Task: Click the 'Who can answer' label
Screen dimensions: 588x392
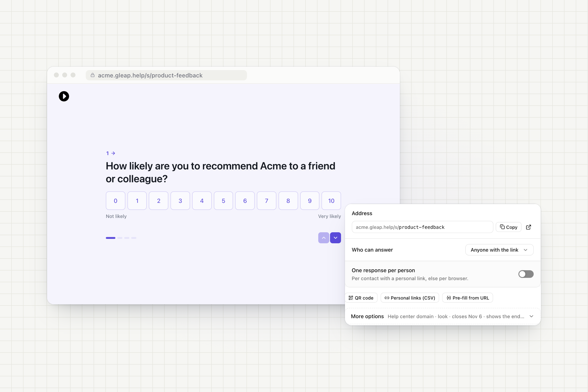Action: tap(372, 250)
